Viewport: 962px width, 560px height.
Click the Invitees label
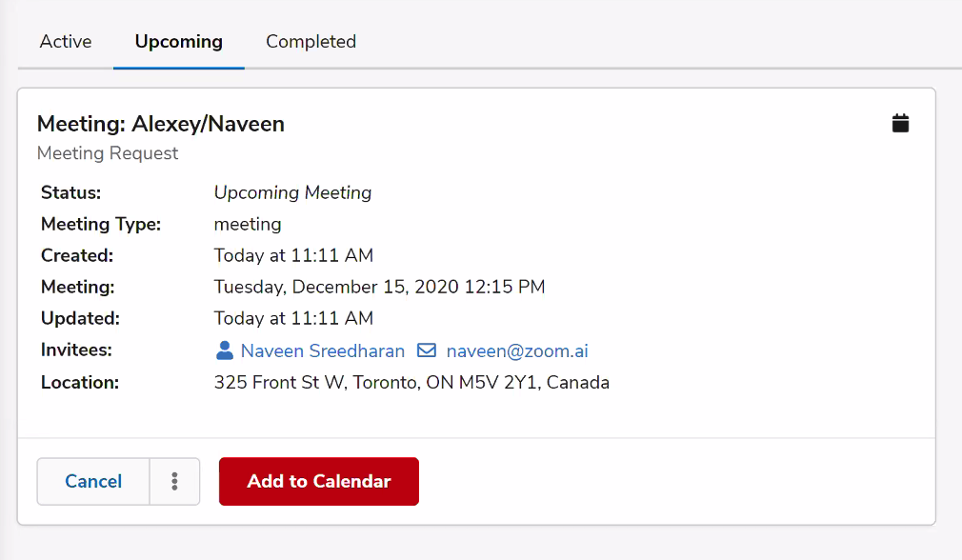77,350
